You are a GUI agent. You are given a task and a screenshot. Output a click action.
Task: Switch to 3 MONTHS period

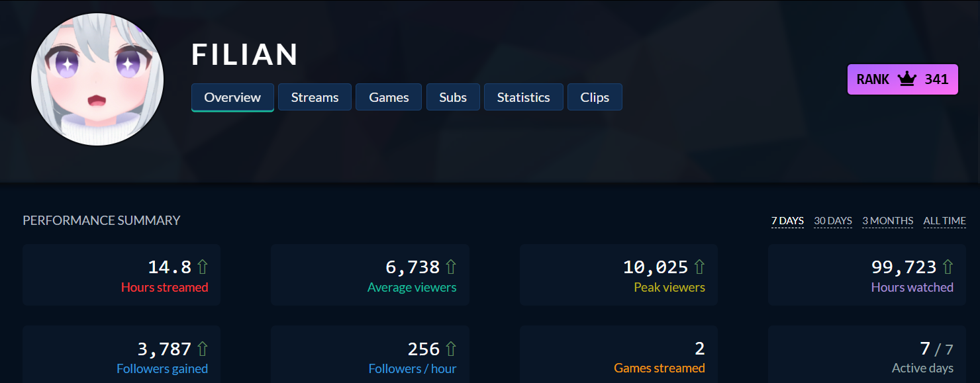click(887, 221)
